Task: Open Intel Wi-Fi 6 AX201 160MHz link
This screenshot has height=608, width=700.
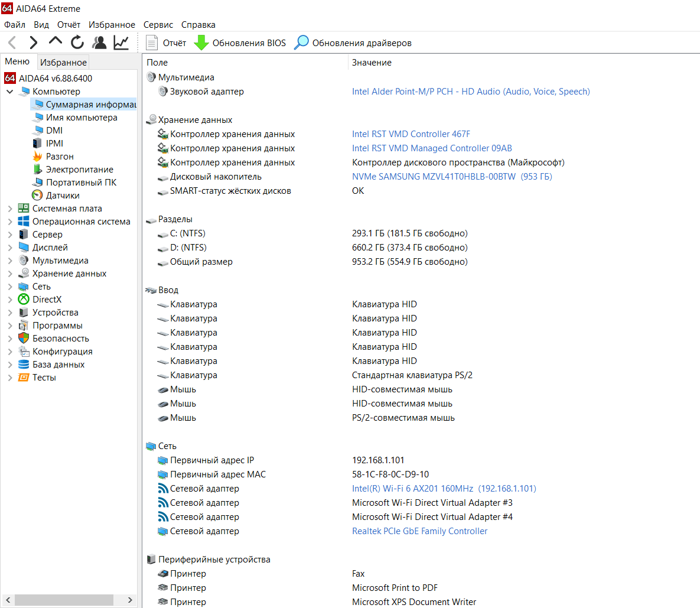Action: (444, 489)
